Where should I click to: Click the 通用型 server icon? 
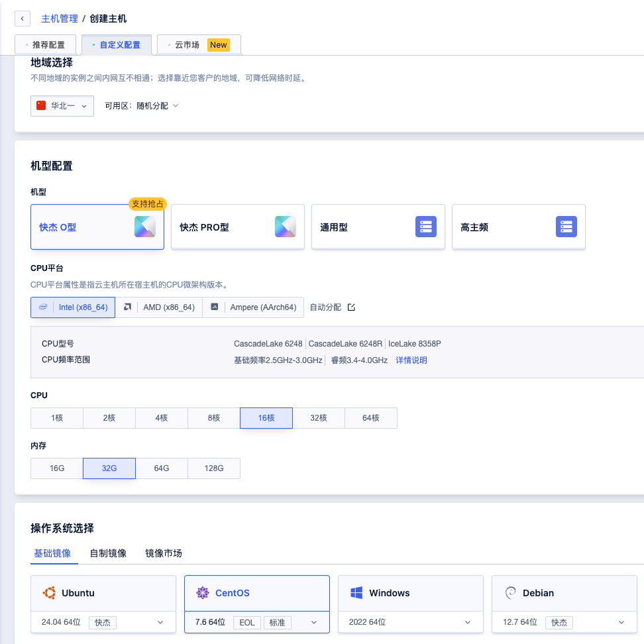426,227
